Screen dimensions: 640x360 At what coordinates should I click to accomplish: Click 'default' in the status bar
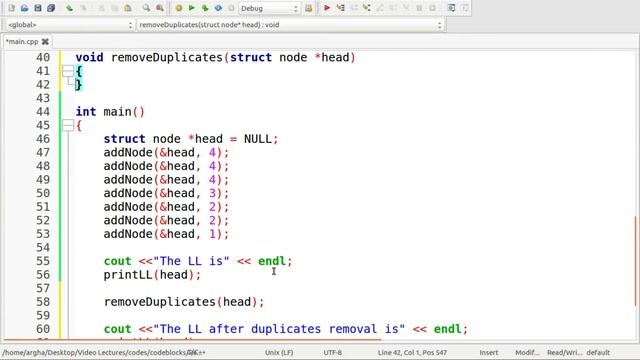coord(598,352)
